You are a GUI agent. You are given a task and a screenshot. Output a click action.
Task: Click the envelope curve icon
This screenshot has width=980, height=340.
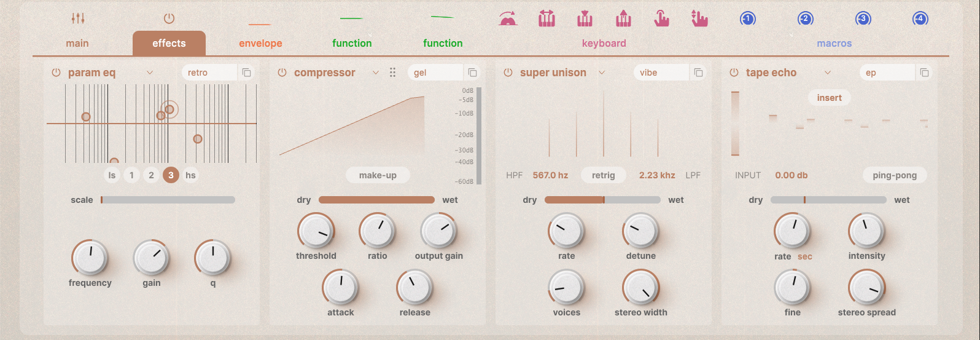pyautogui.click(x=260, y=25)
